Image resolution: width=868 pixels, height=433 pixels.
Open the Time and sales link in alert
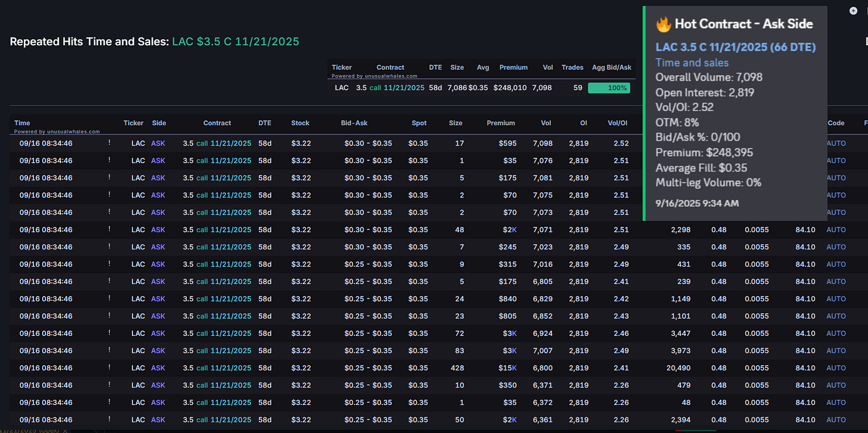point(692,63)
